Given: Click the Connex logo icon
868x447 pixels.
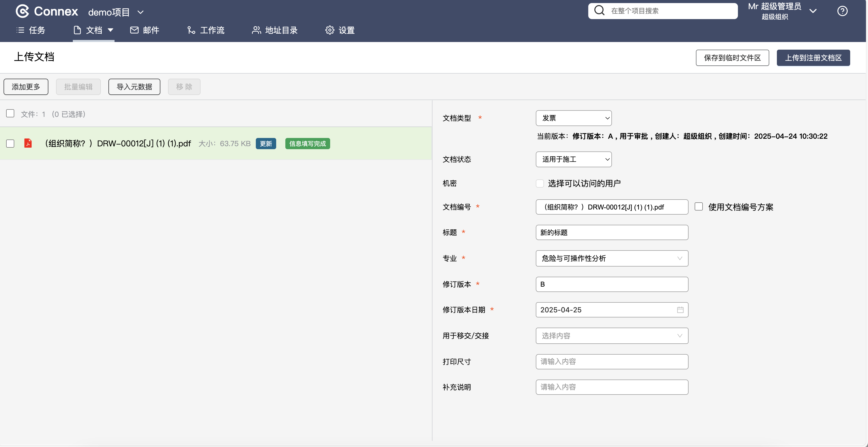Looking at the screenshot, I should [x=22, y=11].
